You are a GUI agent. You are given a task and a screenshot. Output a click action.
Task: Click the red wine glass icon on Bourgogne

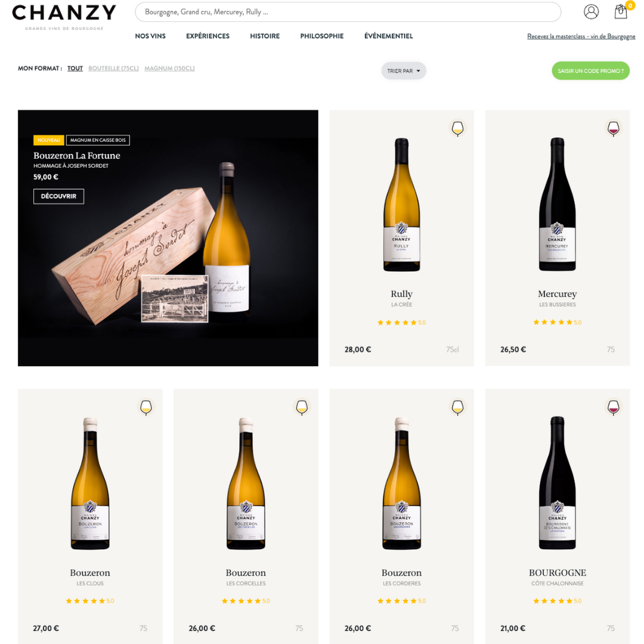click(613, 407)
